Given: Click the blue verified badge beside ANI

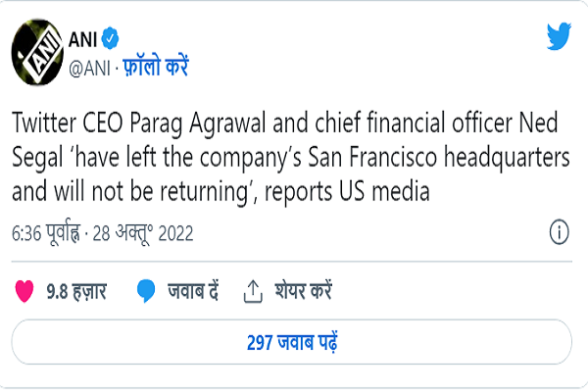Looking at the screenshot, I should pos(111,37).
